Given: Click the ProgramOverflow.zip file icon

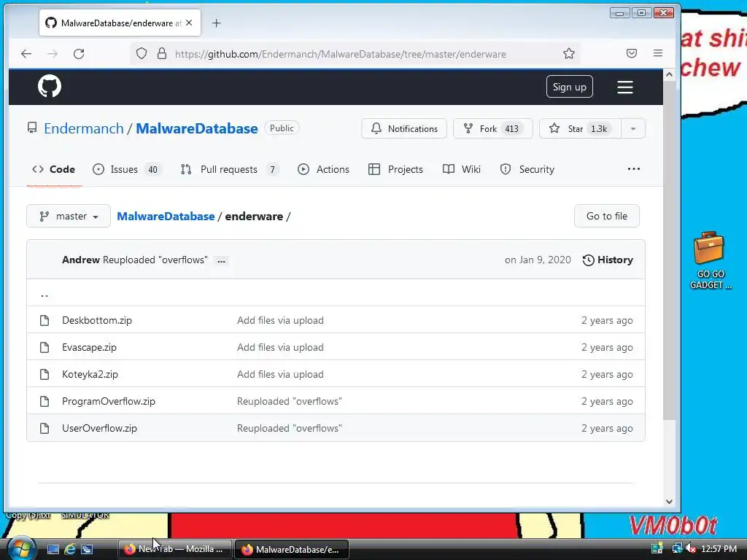Looking at the screenshot, I should click(44, 402).
